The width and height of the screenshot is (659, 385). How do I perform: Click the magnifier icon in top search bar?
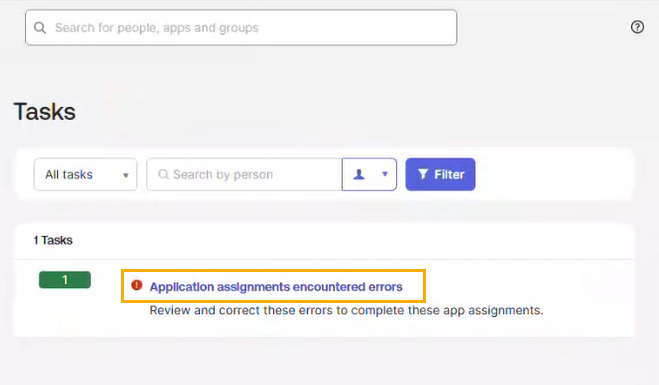point(40,28)
